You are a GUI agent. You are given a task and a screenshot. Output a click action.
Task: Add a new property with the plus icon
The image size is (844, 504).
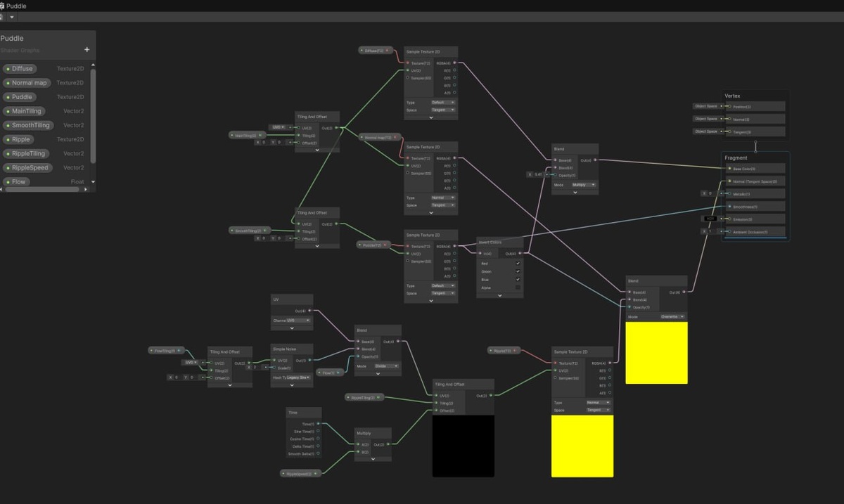(87, 50)
